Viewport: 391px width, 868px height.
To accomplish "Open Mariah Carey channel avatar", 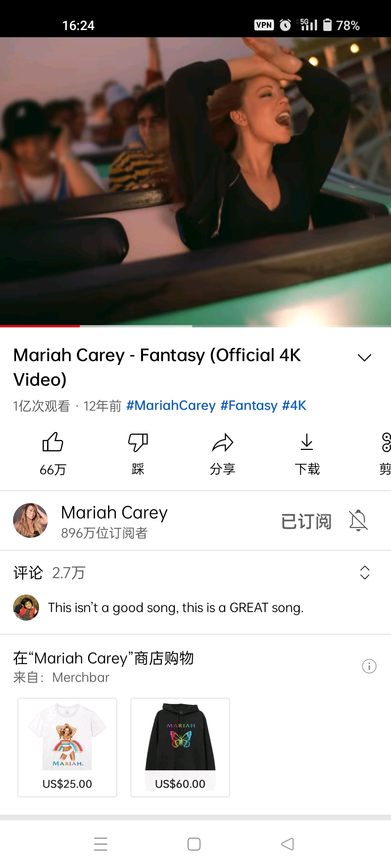I will pyautogui.click(x=30, y=520).
